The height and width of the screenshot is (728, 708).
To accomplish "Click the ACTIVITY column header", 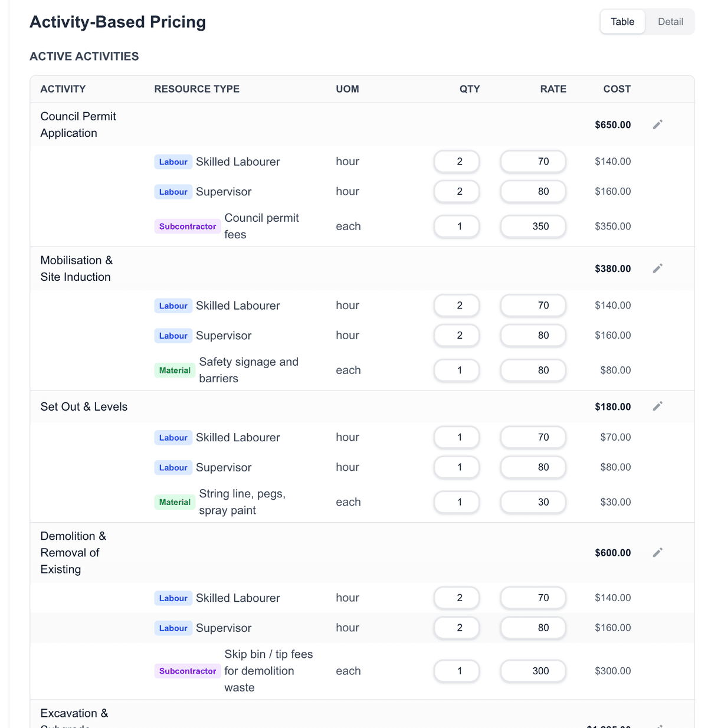I will pos(63,89).
